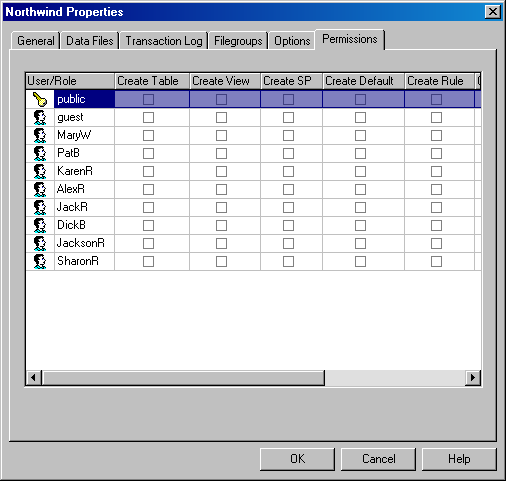Select the SharonR user name
Image resolution: width=506 pixels, height=481 pixels.
78,261
